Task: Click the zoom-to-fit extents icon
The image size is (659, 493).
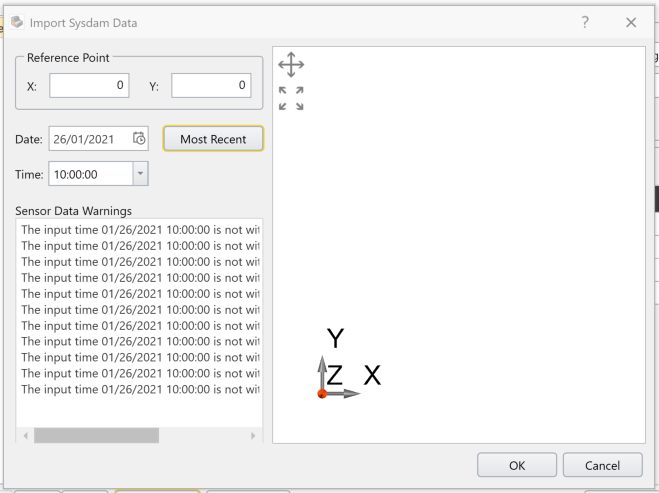Action: pos(290,98)
